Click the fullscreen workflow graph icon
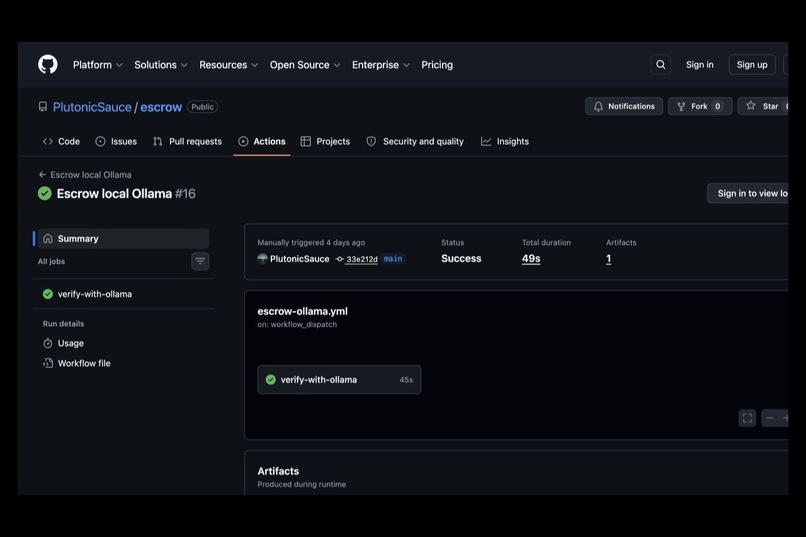Viewport: 806px width, 537px height. [x=747, y=418]
